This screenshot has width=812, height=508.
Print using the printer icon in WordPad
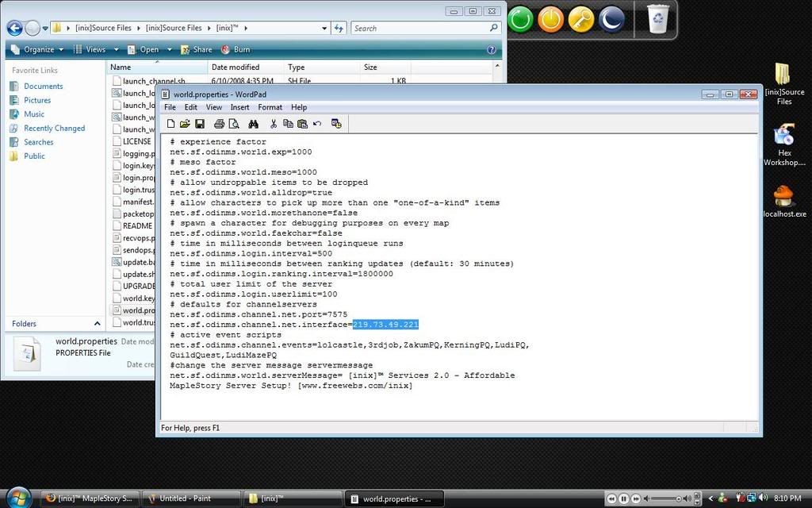coord(219,123)
